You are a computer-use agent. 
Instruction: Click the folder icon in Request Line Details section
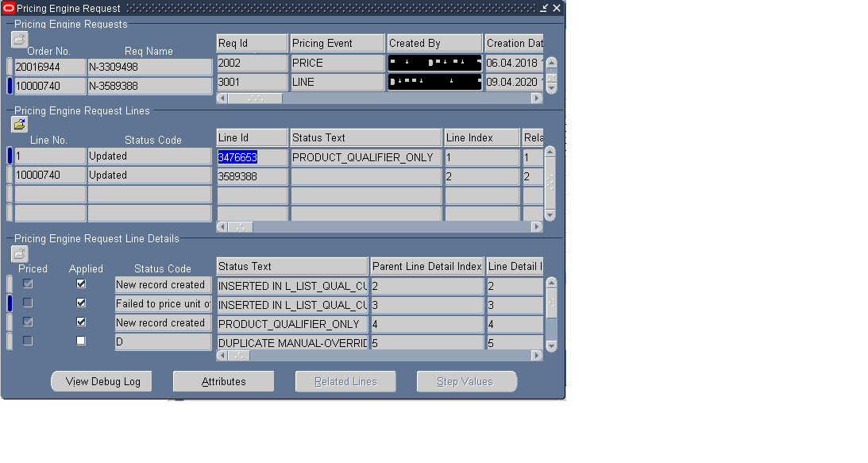(18, 253)
